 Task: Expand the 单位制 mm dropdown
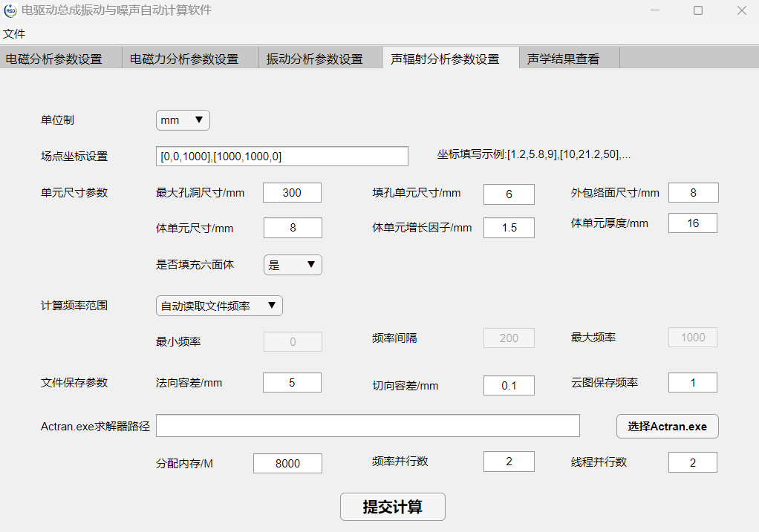(x=183, y=120)
